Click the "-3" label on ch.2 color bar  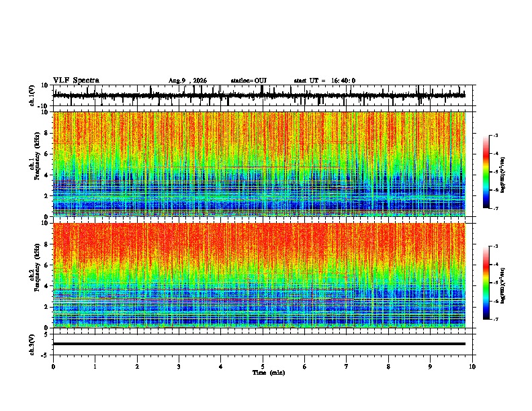pos(495,246)
